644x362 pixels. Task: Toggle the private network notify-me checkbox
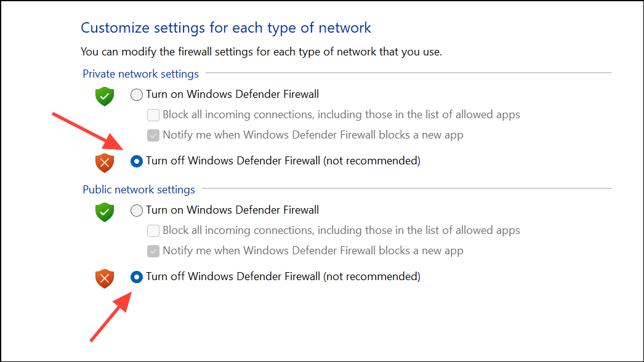click(x=153, y=135)
